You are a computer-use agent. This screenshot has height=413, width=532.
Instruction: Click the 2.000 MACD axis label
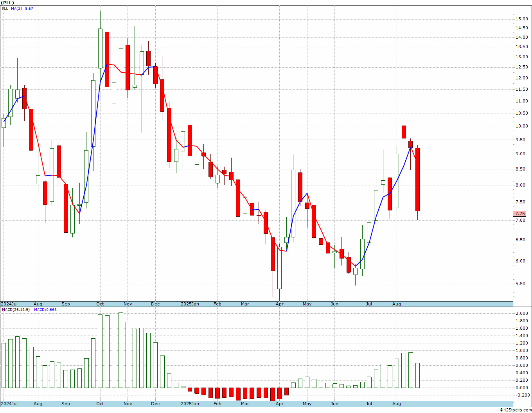[x=522, y=313]
